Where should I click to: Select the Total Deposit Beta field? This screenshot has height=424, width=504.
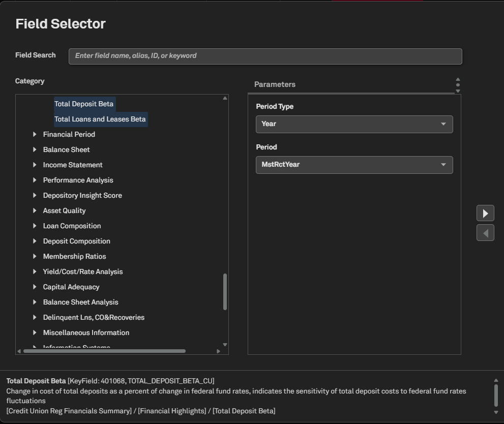click(x=84, y=104)
